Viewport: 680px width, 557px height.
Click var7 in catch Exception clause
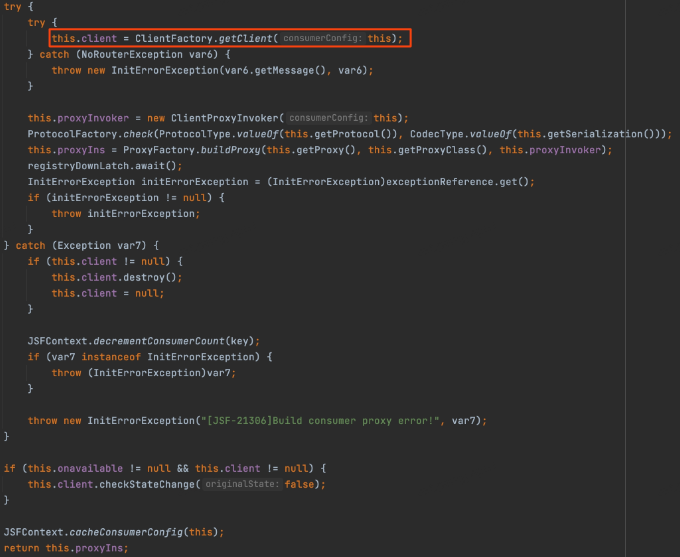pyautogui.click(x=129, y=246)
